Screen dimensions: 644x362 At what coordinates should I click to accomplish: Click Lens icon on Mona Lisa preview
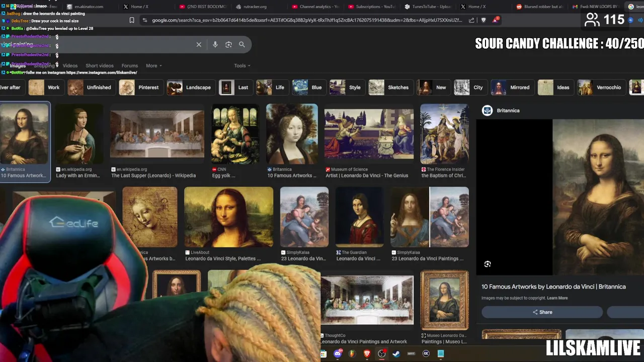click(x=488, y=264)
